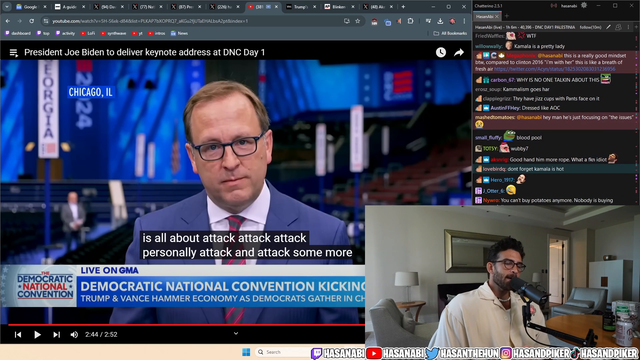Switch to the Blinken tab
The image size is (640, 360).
tap(339, 7)
